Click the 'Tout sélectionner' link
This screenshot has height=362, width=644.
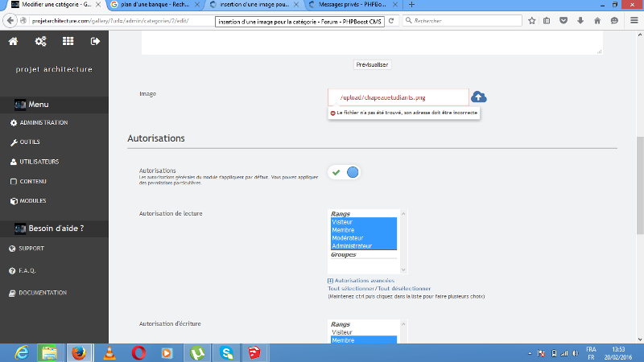352,288
